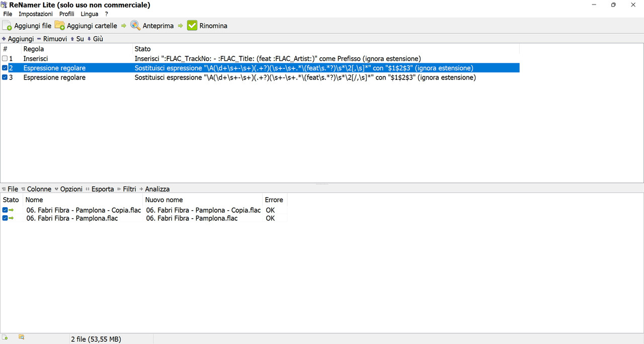Screen dimensions: 644x344
Task: Open the Profili menu
Action: [66, 14]
